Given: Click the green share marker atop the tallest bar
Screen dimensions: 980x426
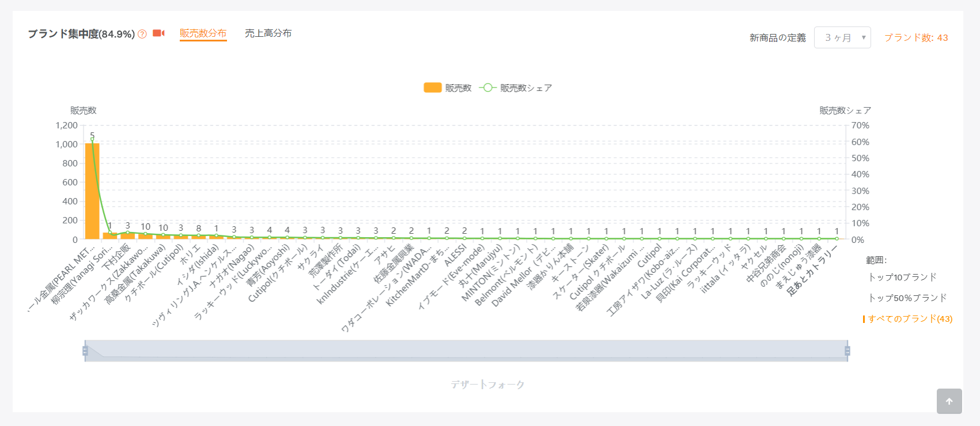Looking at the screenshot, I should 92,139.
